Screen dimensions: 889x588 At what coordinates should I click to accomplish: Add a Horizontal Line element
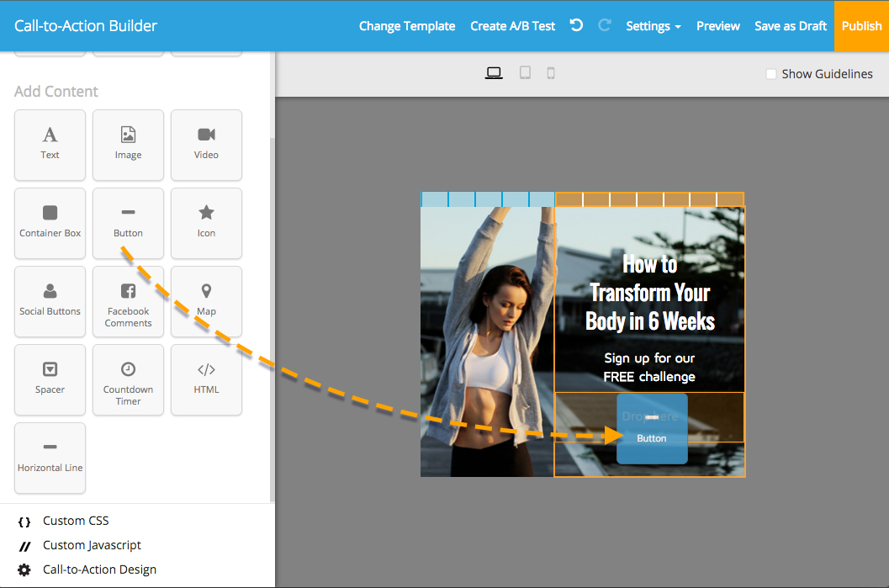(50, 458)
